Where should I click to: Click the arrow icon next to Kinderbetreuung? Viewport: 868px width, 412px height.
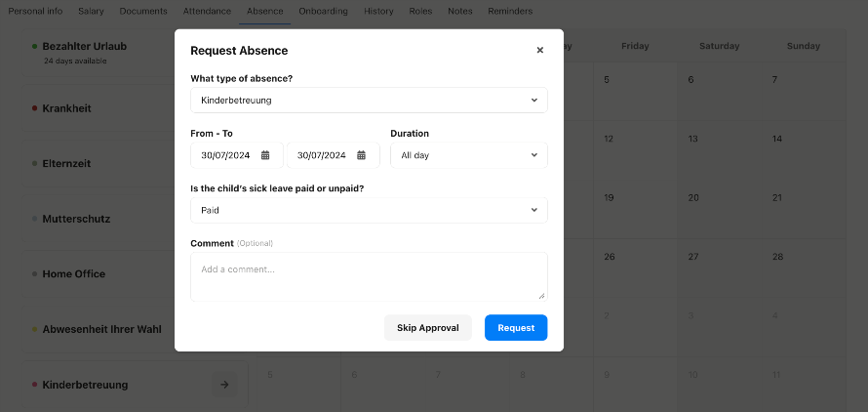click(x=224, y=385)
